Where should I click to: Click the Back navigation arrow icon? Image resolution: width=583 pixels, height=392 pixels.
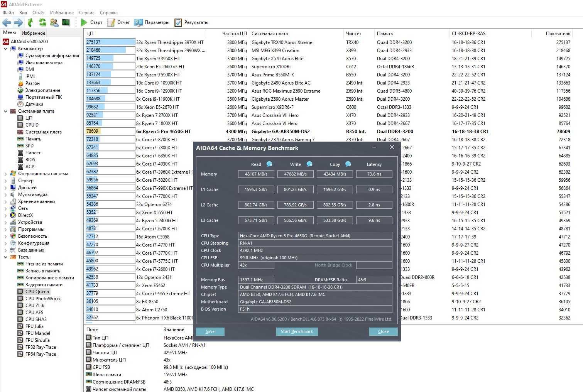(x=7, y=22)
